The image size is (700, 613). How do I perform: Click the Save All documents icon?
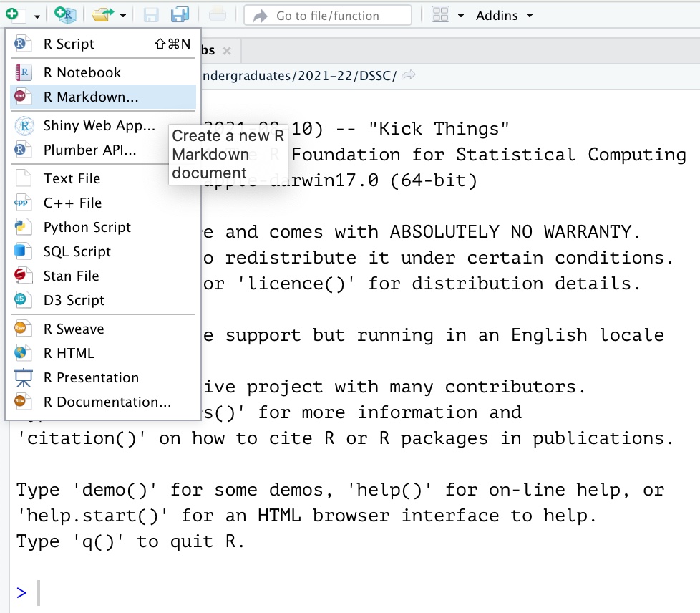pos(180,15)
